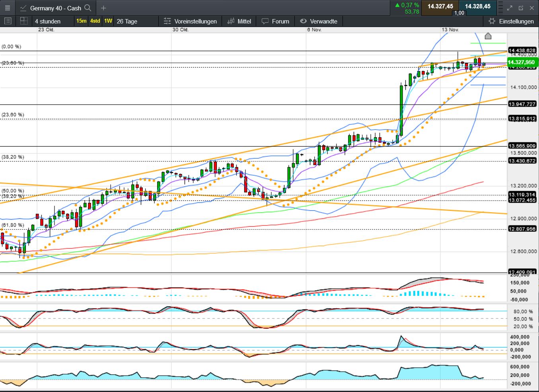Click the search magnifier next to Germany 40

tap(88, 8)
